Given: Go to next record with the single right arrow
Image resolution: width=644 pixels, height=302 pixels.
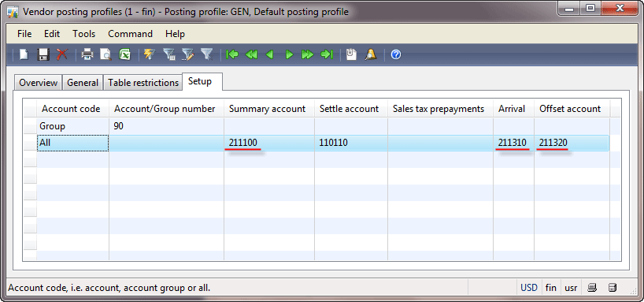Looking at the screenshot, I should 289,54.
